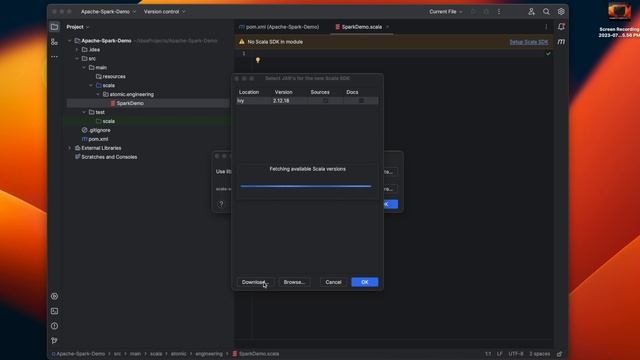Click UTF-8 encoding in status bar
The width and height of the screenshot is (640, 360).
click(516, 354)
